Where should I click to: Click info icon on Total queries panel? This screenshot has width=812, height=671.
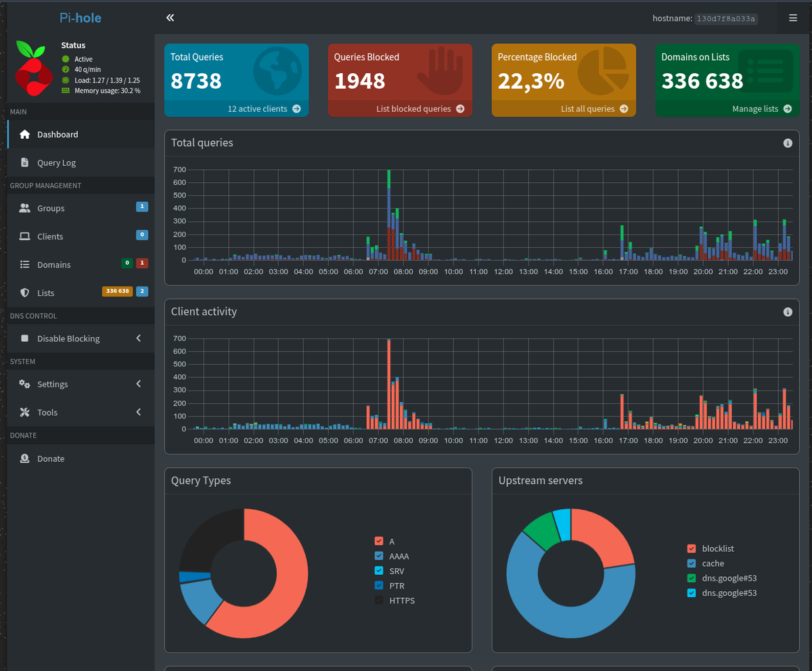click(x=788, y=143)
